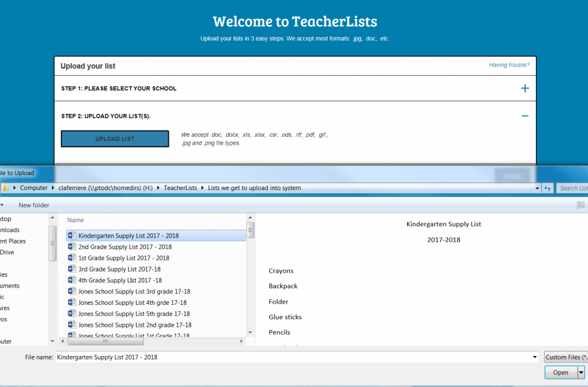Image resolution: width=588 pixels, height=387 pixels.
Task: Click Word icon of Jones School 2nd grade list
Action: coord(72,324)
